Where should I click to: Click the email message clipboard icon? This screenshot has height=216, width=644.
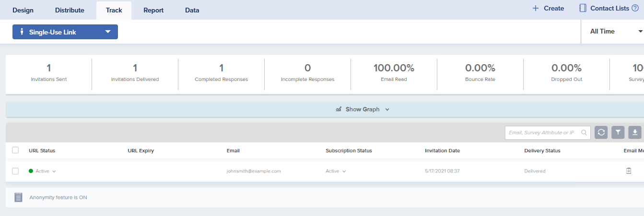629,171
